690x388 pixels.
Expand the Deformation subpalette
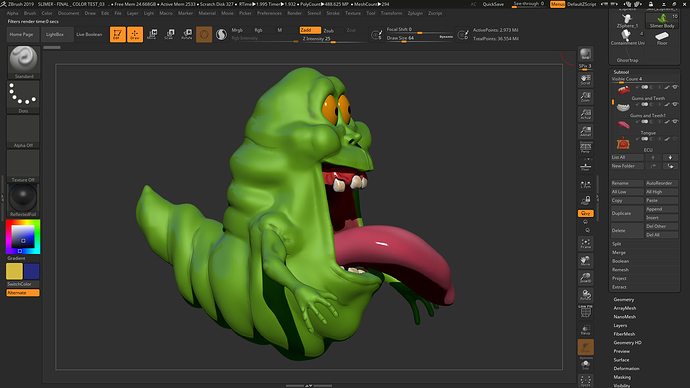click(626, 369)
